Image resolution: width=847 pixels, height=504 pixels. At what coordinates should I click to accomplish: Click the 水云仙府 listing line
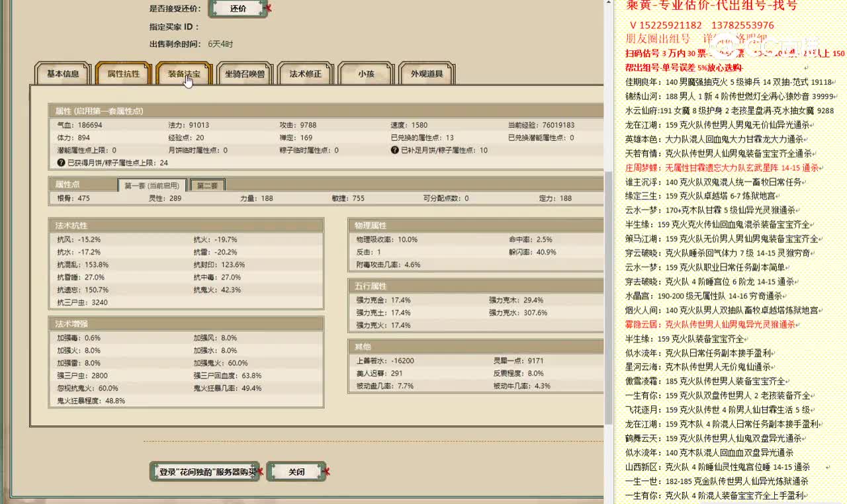pos(729,111)
